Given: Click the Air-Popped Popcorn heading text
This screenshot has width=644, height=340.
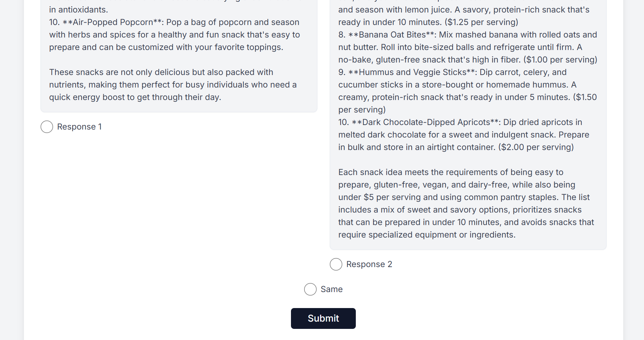Looking at the screenshot, I should [113, 22].
